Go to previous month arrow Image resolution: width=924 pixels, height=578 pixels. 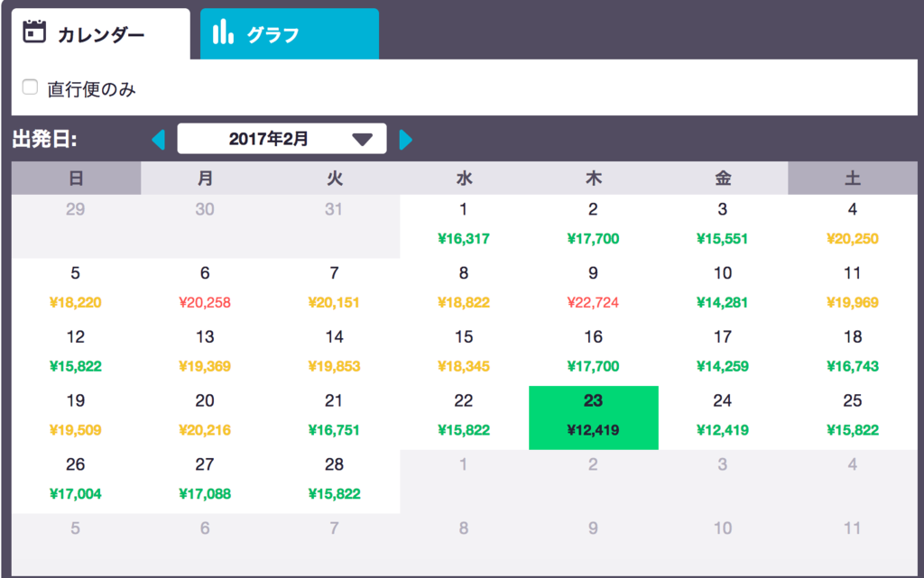(158, 140)
